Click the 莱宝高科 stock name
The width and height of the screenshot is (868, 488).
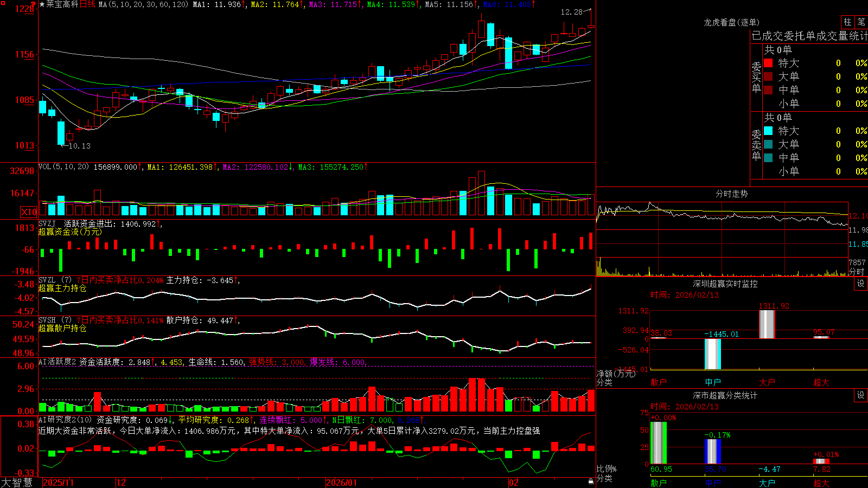pos(62,4)
